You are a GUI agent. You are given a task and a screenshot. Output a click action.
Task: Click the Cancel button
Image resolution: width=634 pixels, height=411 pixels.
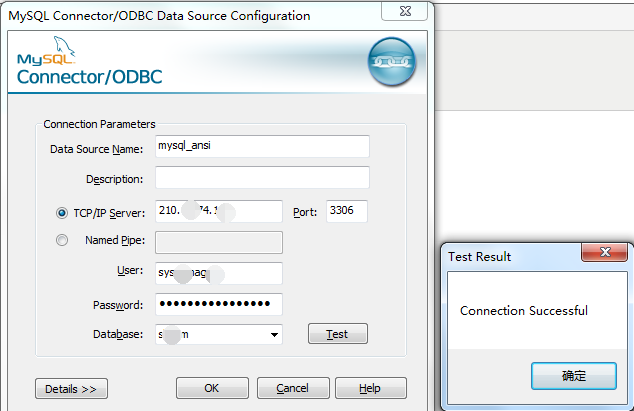[x=293, y=388]
